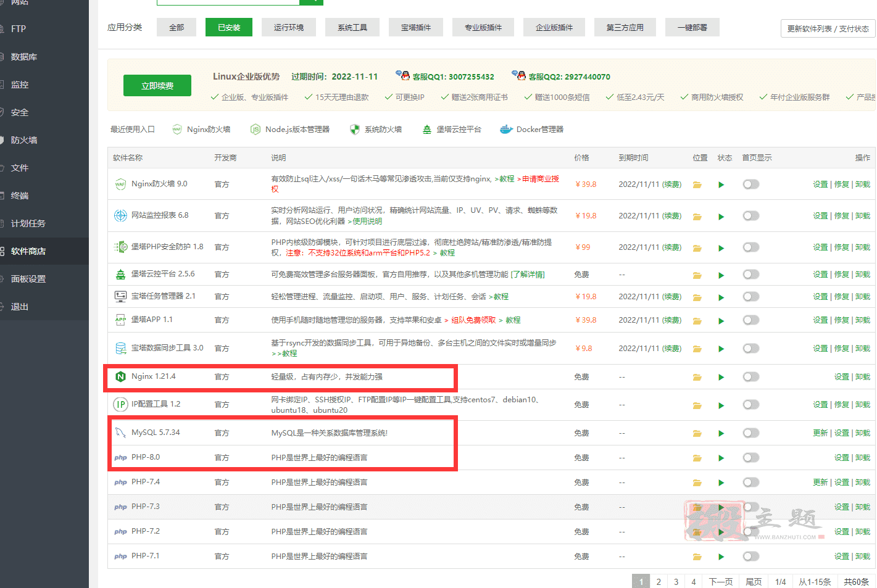Toggle homepage display for Nginx 1.21.4
Screen dimensions: 877x588
click(x=751, y=377)
